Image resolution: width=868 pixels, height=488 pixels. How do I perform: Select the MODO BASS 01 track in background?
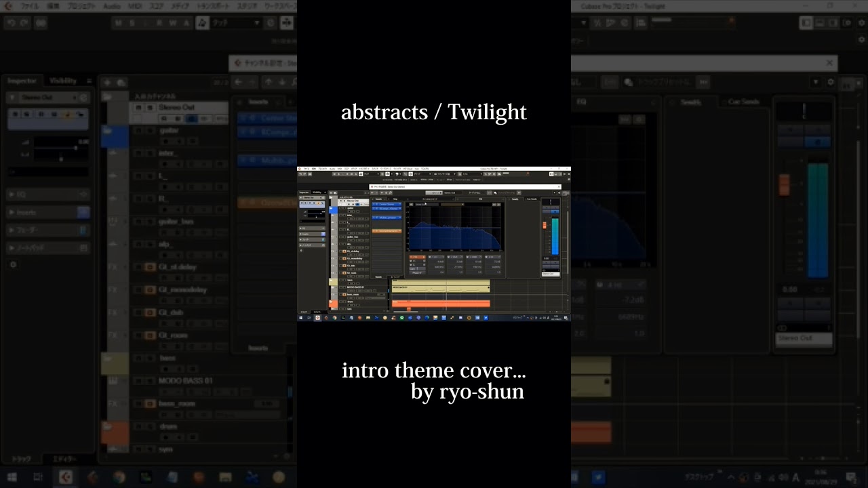point(186,381)
